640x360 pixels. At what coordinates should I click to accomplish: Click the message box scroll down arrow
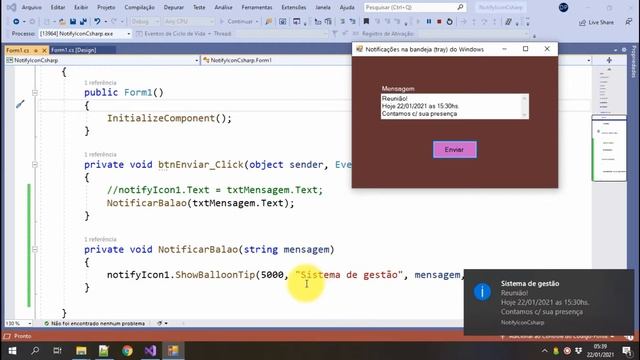click(x=524, y=115)
